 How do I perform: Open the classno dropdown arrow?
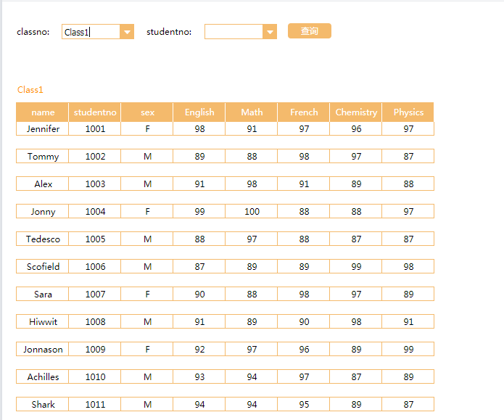(127, 32)
